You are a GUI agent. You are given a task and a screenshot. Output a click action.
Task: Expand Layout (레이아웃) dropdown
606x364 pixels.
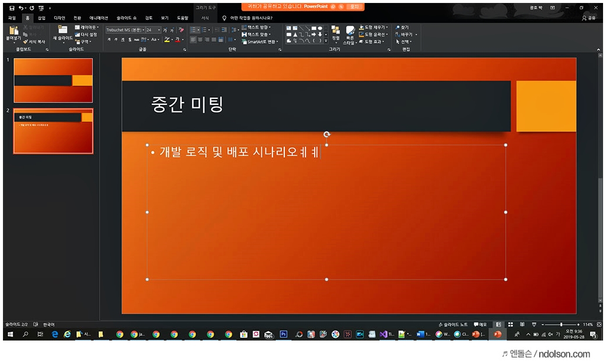pyautogui.click(x=87, y=28)
